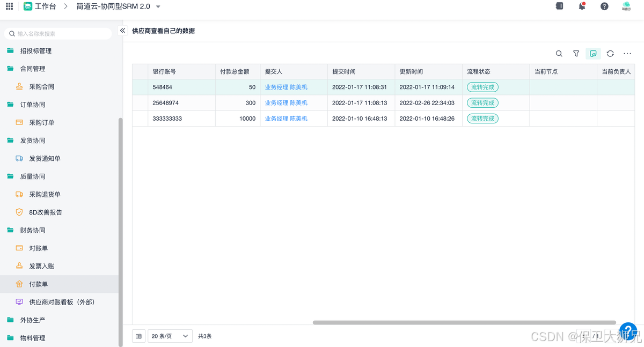This screenshot has width=644, height=347.
Task: Open 发票入账 in the sidebar
Action: [x=42, y=267]
